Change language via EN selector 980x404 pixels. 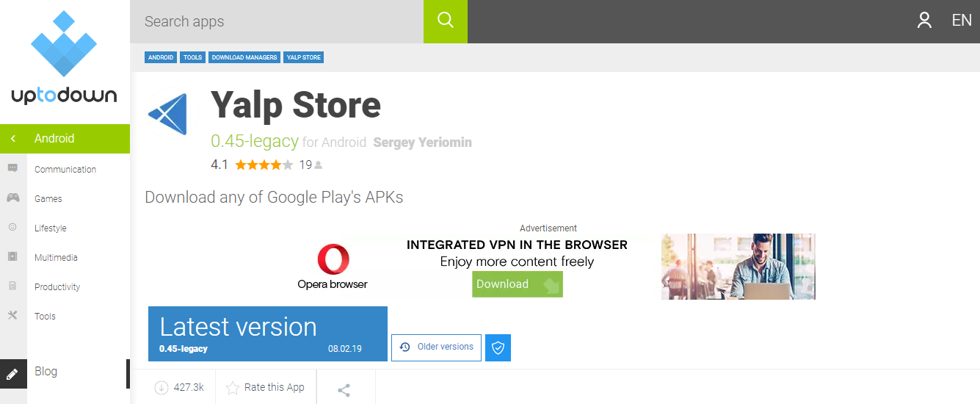(962, 21)
